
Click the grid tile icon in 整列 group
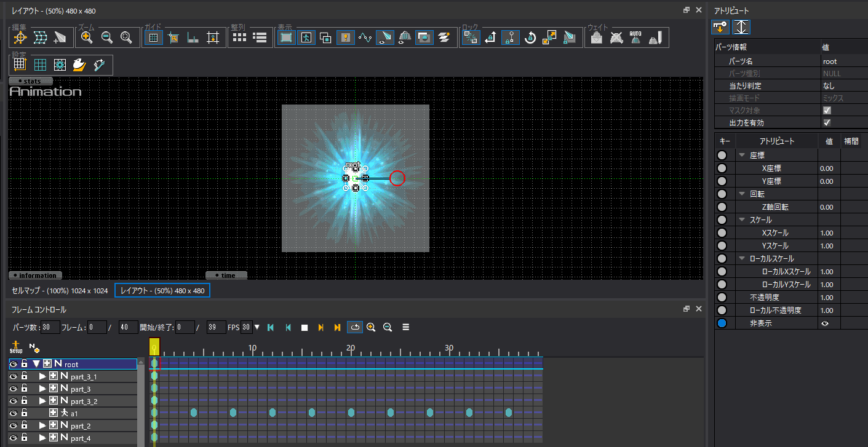pos(239,38)
